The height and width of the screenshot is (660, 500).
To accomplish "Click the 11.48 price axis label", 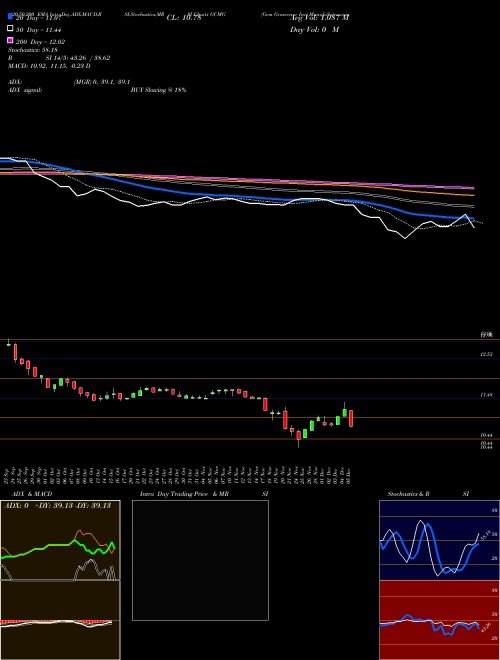I will pos(487,395).
